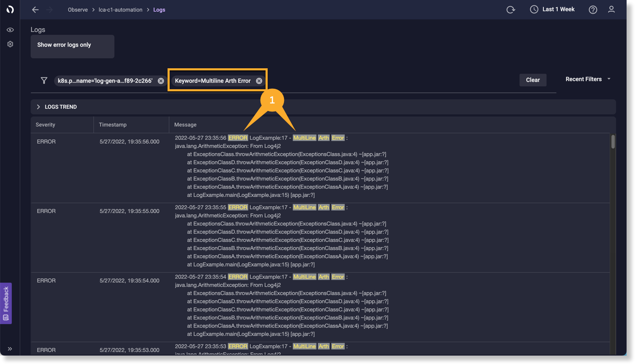
Task: Click the Keyword=Multiline Arth Error chip text
Action: pyautogui.click(x=213, y=81)
